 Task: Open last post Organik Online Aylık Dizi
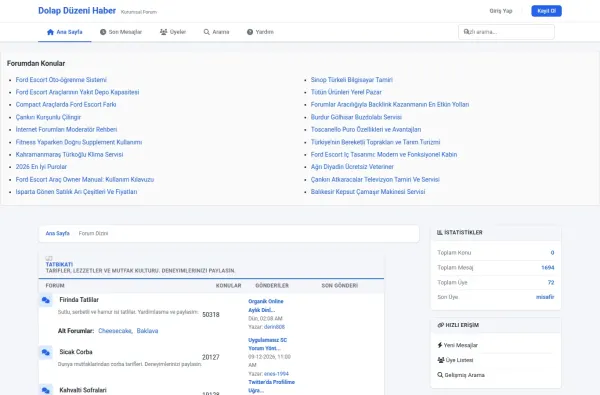[266, 305]
